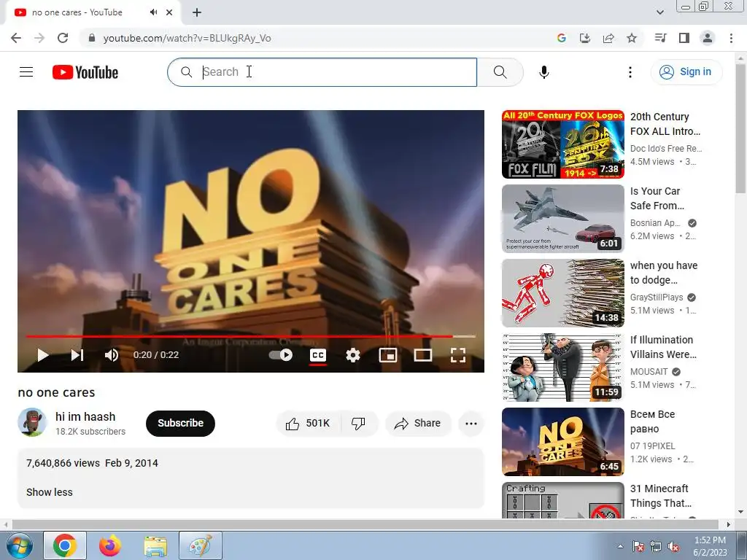
Task: Mute the video player volume
Action: pos(112,355)
